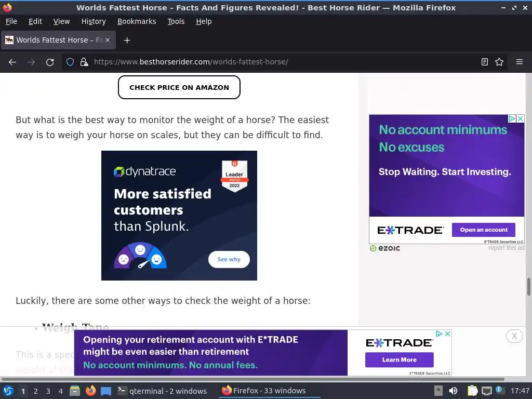Switch to workspace 3
The width and height of the screenshot is (532, 399).
click(48, 391)
